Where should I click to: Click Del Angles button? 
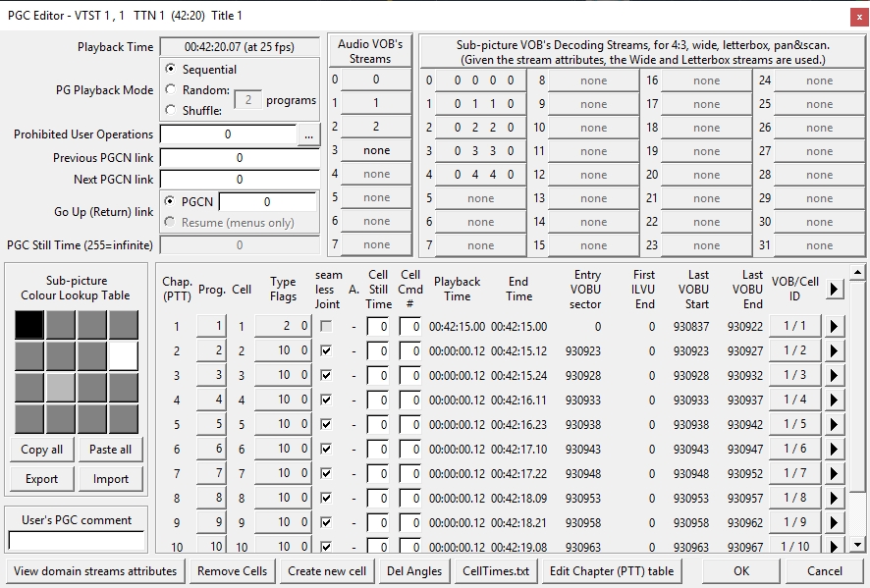coord(414,571)
